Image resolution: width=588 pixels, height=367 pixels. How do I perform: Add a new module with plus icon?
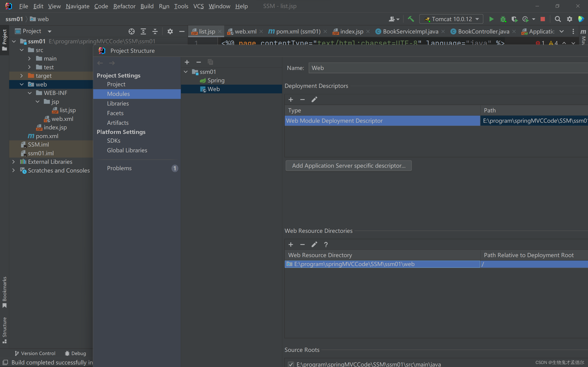(x=187, y=62)
